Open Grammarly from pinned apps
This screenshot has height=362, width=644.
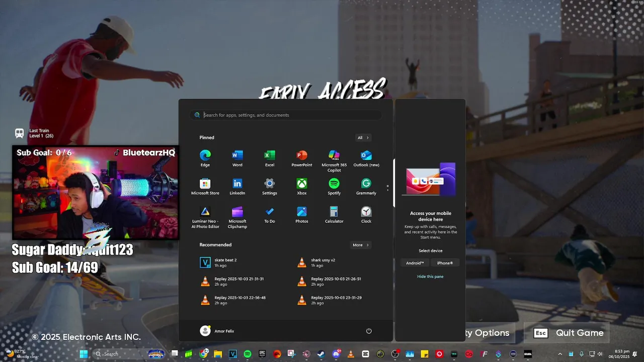tap(366, 186)
